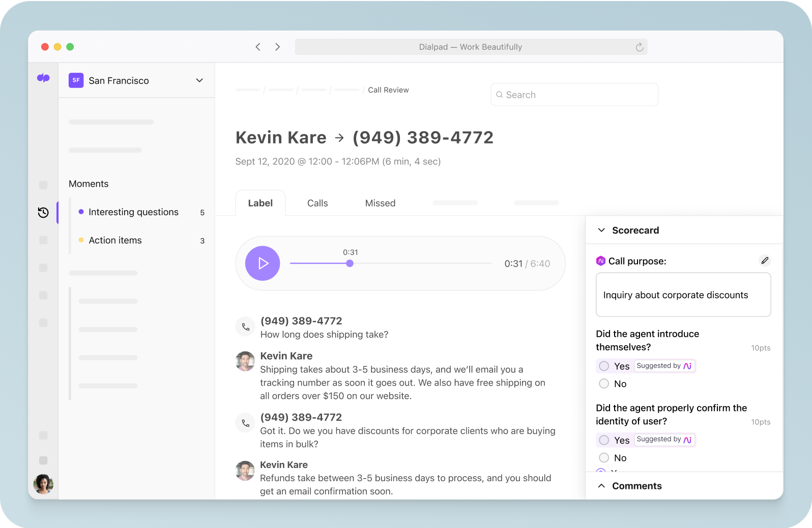Select No for agent introduced themselves
Image resolution: width=812 pixels, height=528 pixels.
coord(604,384)
